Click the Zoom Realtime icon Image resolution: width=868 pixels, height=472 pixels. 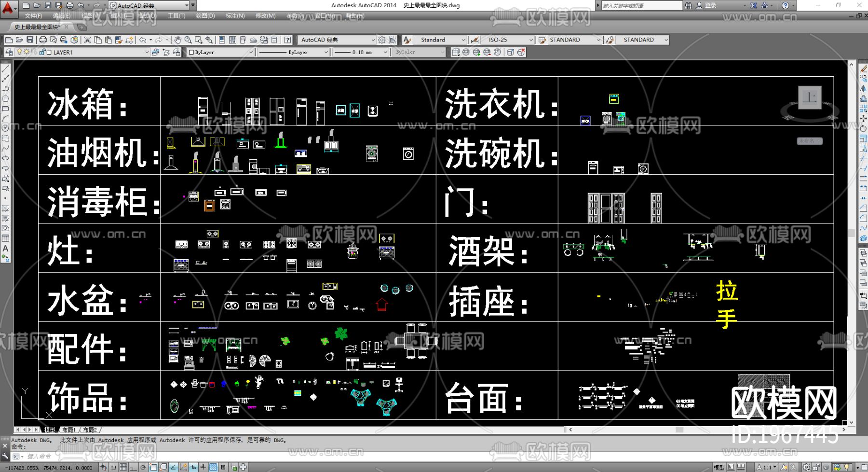(188, 40)
